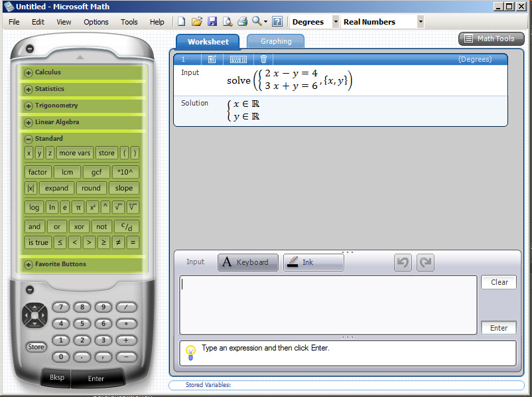Expand the Statistics button group
This screenshot has height=397, width=532.
pyautogui.click(x=29, y=89)
